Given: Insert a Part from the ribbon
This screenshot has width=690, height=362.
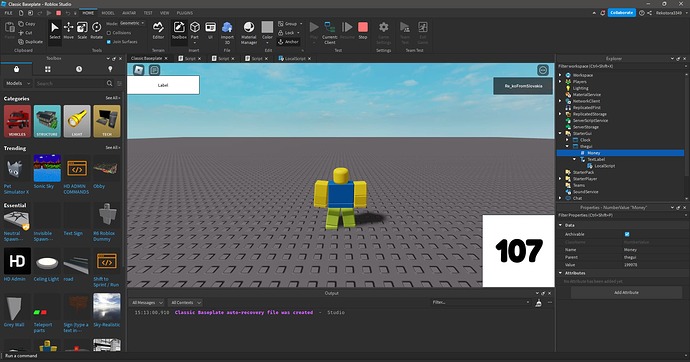Looking at the screenshot, I should pyautogui.click(x=195, y=31).
